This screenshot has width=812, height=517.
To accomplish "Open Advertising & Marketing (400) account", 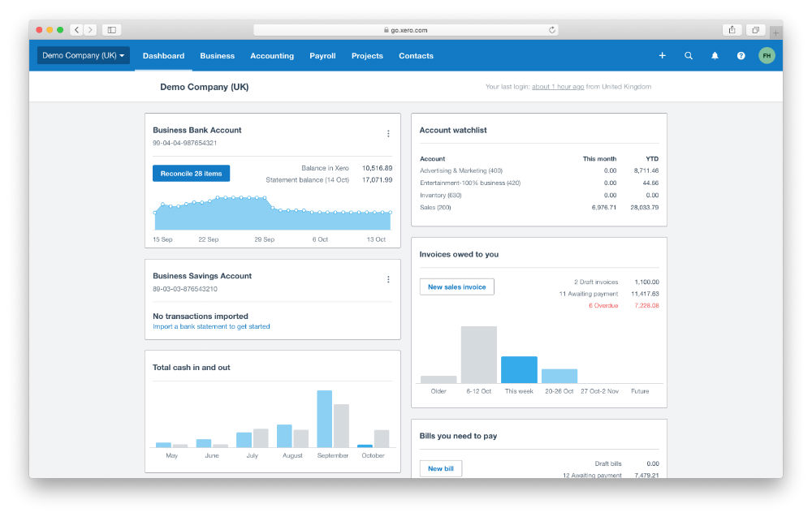I will [x=461, y=170].
